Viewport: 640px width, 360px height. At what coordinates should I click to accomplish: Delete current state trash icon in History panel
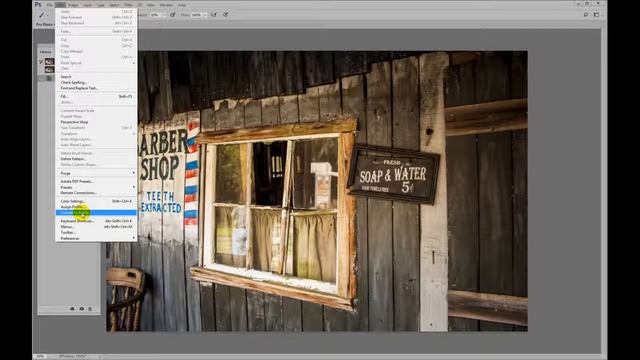click(x=90, y=309)
